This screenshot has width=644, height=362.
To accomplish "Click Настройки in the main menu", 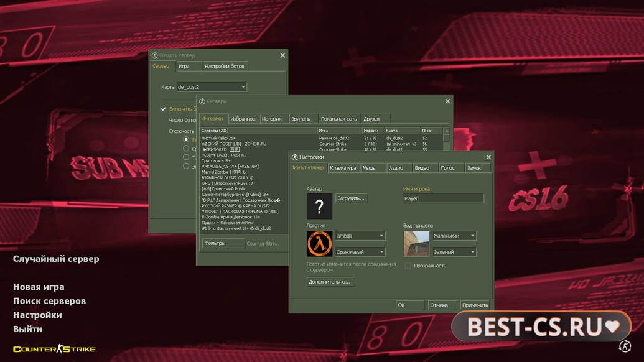I will pyautogui.click(x=37, y=315).
